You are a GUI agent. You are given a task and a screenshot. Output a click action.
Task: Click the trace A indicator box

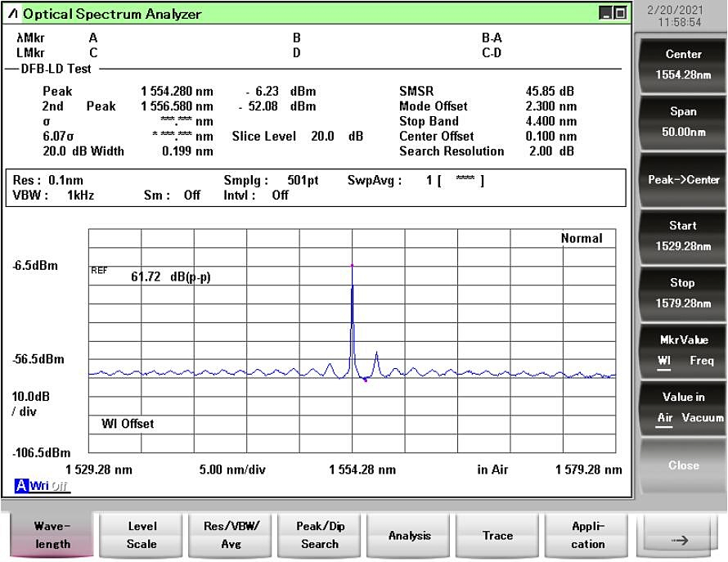click(x=21, y=486)
